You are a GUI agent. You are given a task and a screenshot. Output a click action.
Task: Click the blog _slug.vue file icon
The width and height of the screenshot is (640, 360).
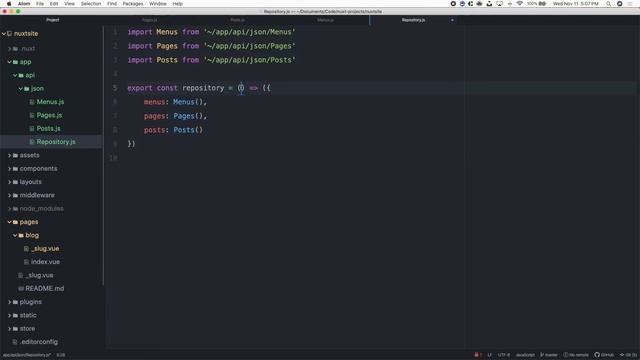26,249
